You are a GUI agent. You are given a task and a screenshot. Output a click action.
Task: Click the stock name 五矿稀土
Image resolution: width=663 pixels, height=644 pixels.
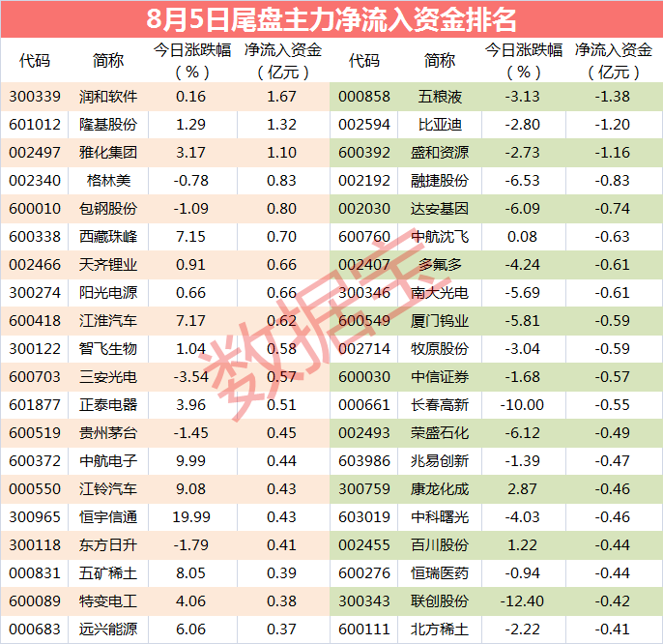pos(108,573)
